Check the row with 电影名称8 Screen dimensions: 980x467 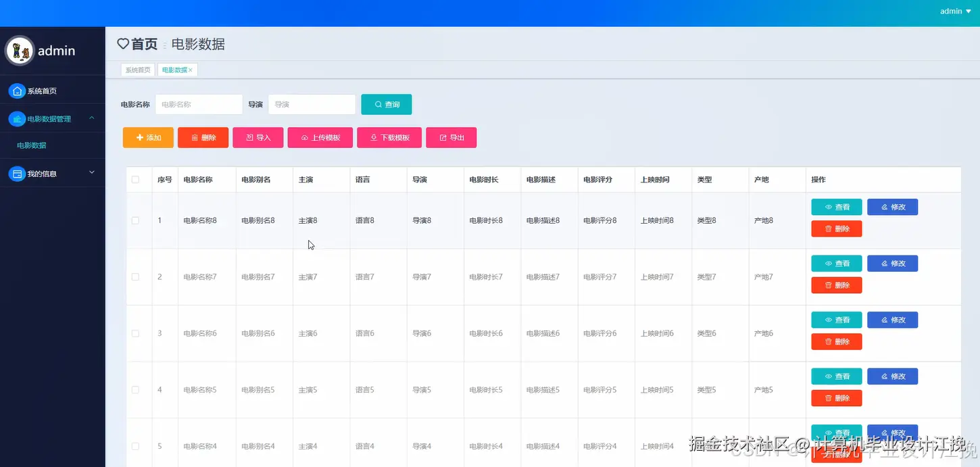(x=135, y=220)
